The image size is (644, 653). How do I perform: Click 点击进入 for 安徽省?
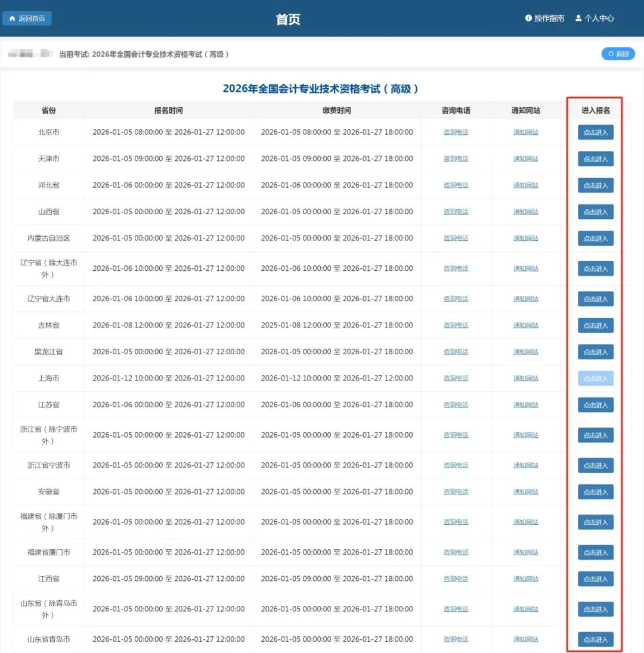pyautogui.click(x=595, y=492)
